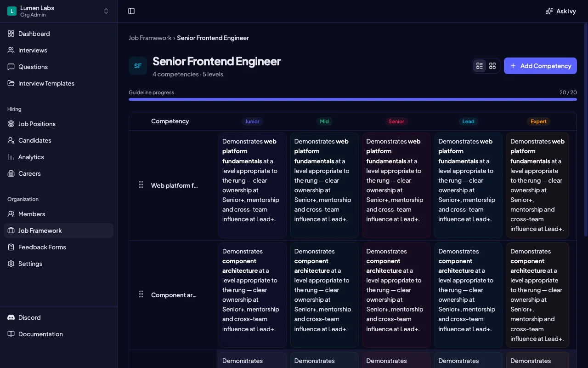
Task: Click the Senior level column badge
Action: (x=396, y=121)
